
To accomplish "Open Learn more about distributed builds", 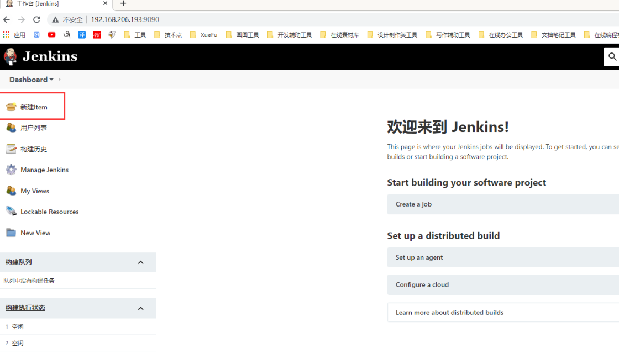I will pos(503,312).
